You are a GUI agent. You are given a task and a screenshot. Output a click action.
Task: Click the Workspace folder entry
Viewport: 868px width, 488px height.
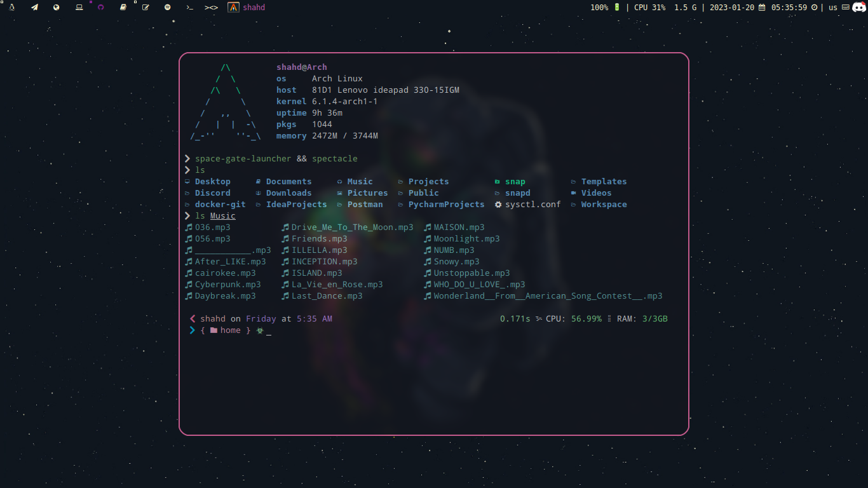point(604,205)
